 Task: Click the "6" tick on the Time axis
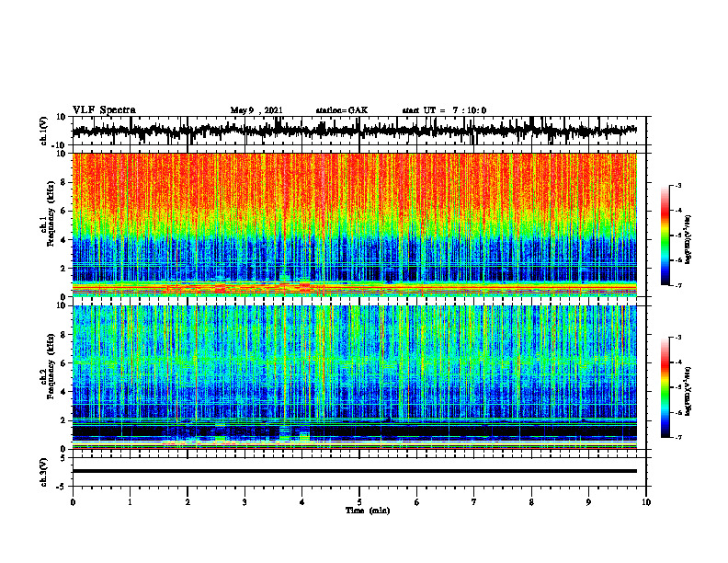(x=417, y=502)
